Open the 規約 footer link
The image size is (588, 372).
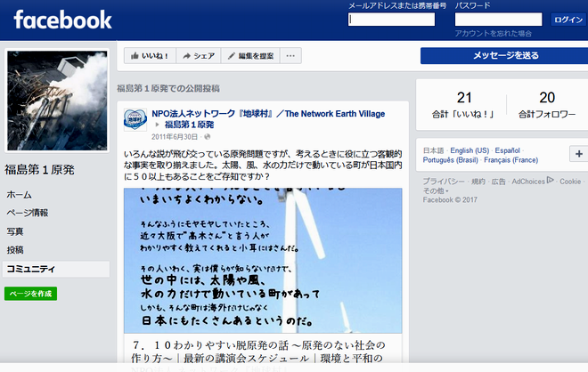[478, 182]
